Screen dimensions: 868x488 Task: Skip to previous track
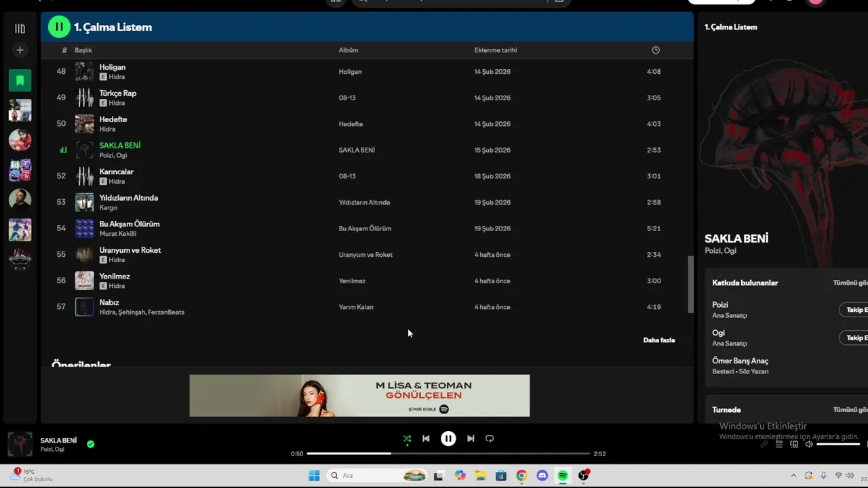(x=426, y=439)
